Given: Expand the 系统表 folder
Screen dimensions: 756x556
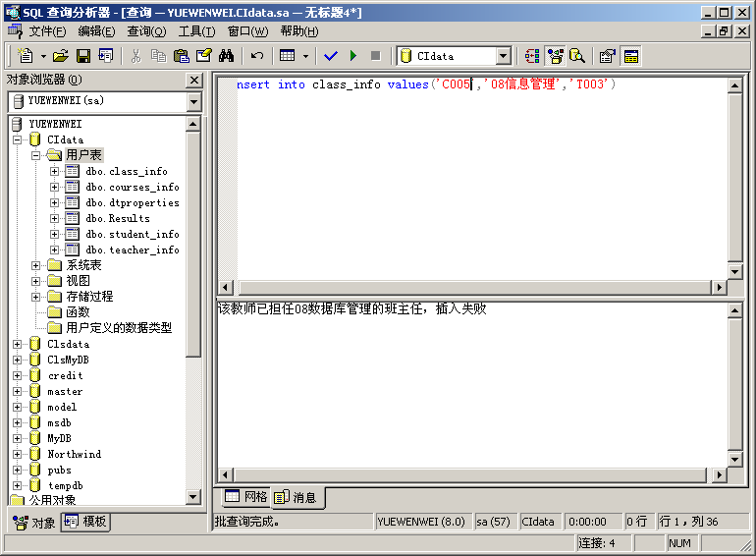Looking at the screenshot, I should point(35,265).
